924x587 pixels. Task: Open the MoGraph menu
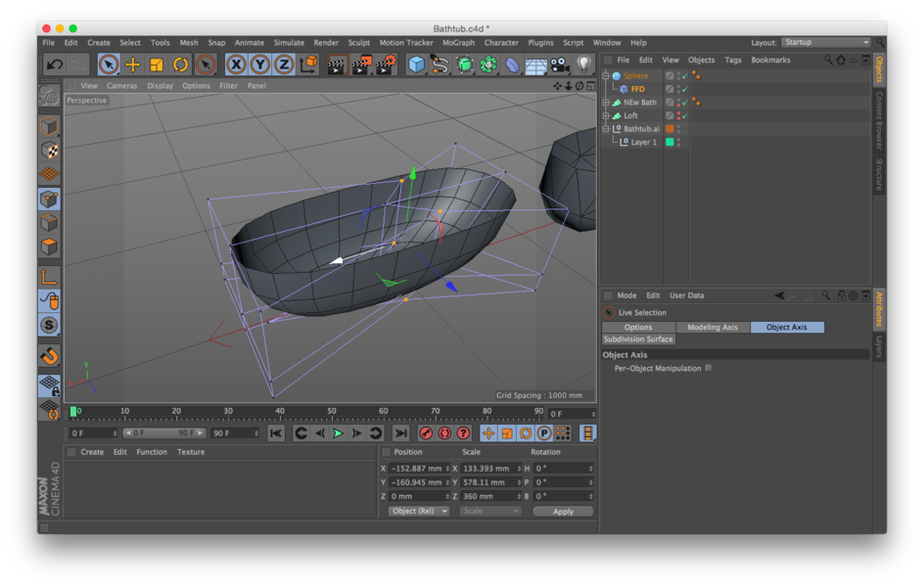(x=458, y=43)
